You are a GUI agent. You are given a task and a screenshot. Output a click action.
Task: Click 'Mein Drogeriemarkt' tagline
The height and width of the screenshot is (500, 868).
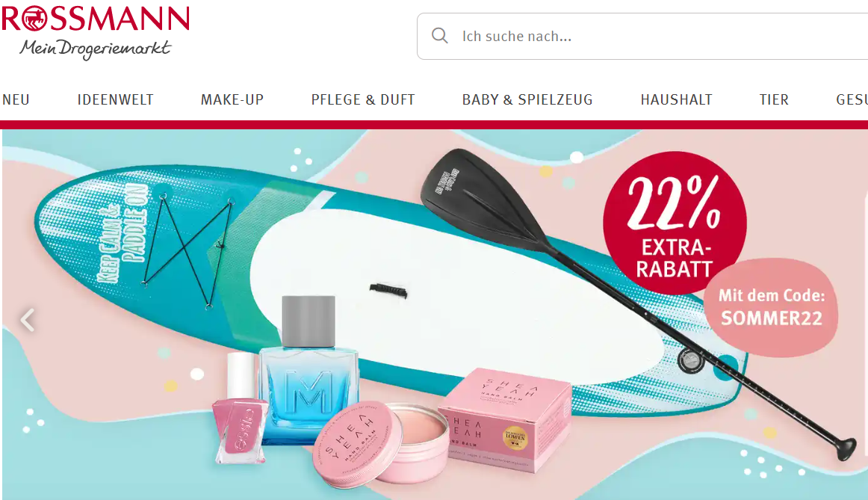(x=95, y=49)
